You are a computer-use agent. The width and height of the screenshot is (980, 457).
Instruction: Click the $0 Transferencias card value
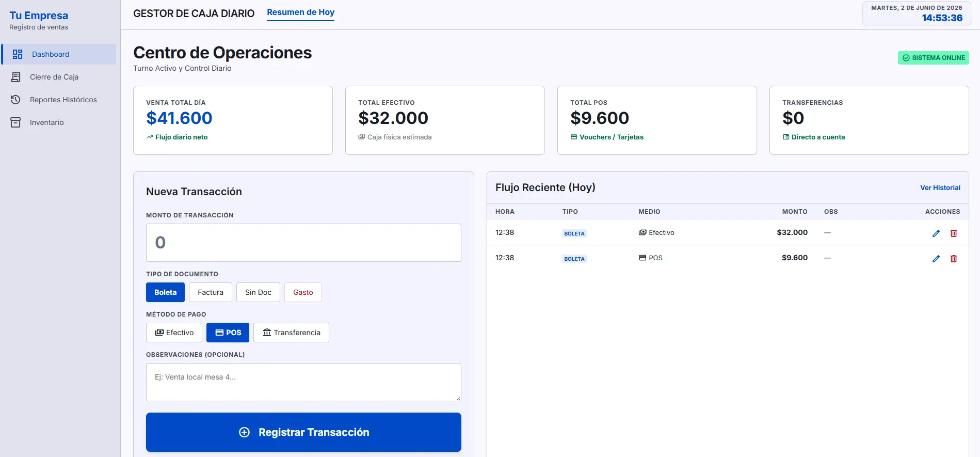pyautogui.click(x=793, y=118)
